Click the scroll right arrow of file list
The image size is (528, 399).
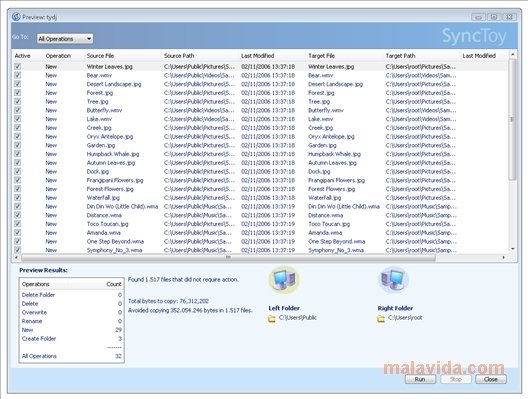click(x=503, y=258)
